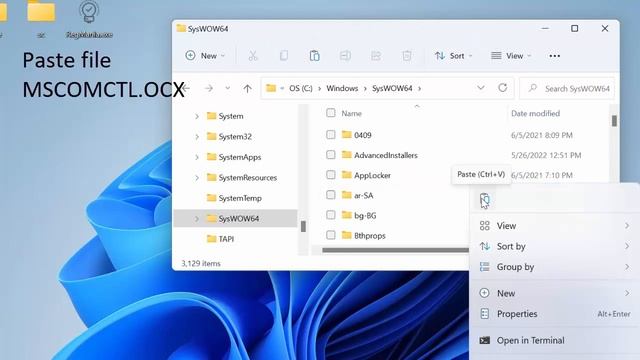Select the AppLocker folder icon
This screenshot has height=360, width=640.
coord(347,175)
